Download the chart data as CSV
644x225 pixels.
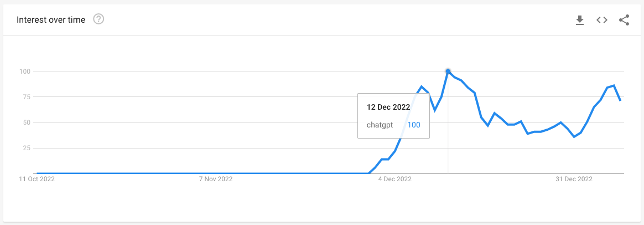[x=580, y=20]
